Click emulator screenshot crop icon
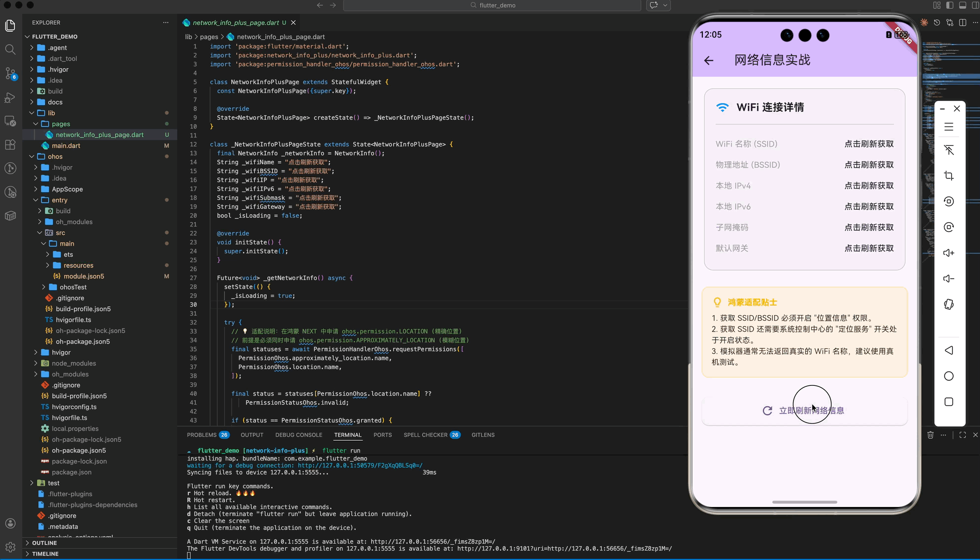Viewport: 980px width, 560px height. (x=948, y=176)
